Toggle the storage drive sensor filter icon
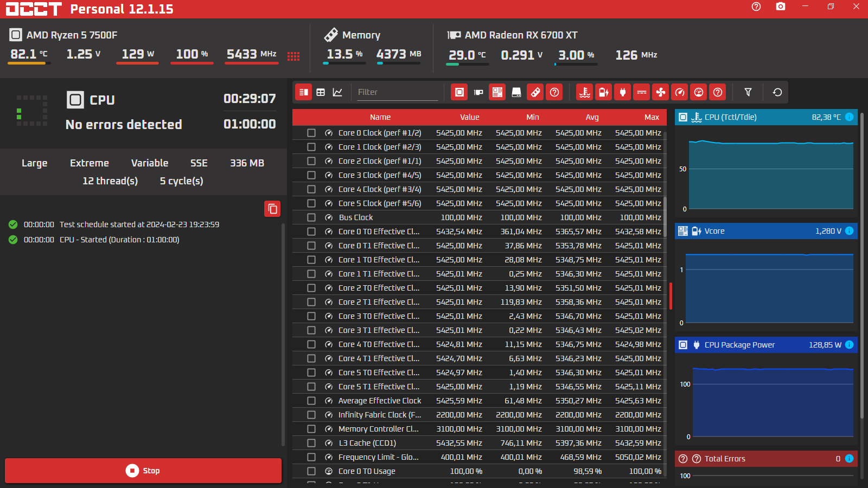868x488 pixels. click(x=516, y=92)
